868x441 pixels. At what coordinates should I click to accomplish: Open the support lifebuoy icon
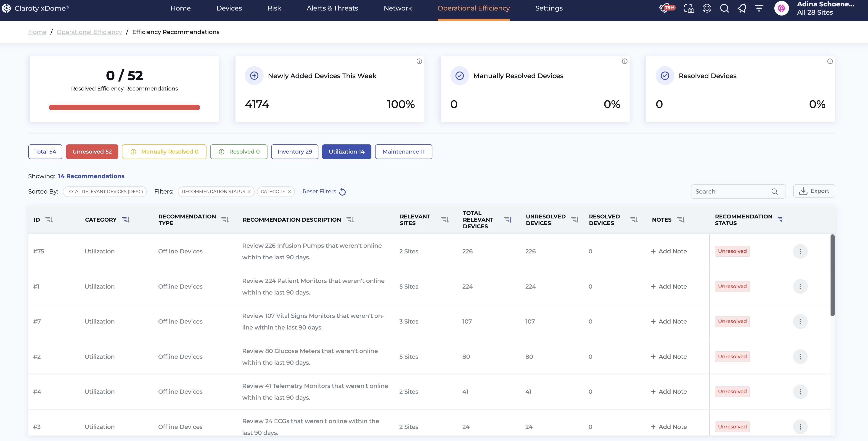point(707,8)
